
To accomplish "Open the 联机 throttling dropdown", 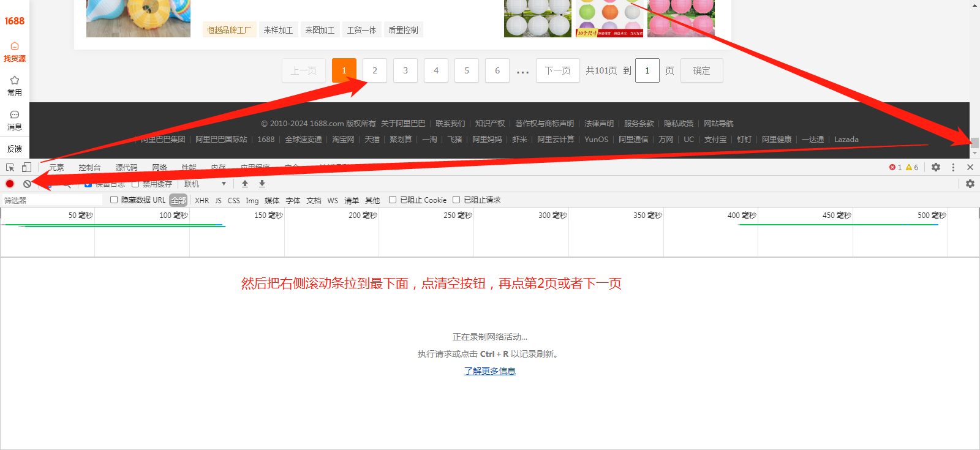I will click(x=205, y=184).
